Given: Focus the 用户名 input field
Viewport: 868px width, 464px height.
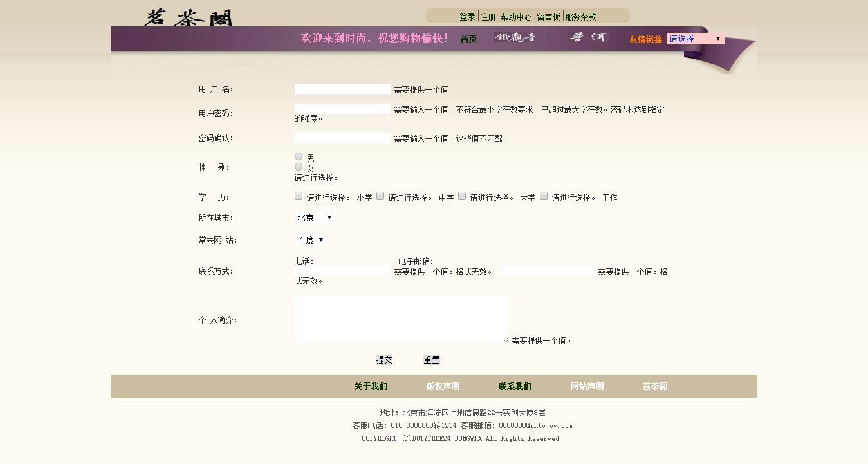Looking at the screenshot, I should 342,89.
